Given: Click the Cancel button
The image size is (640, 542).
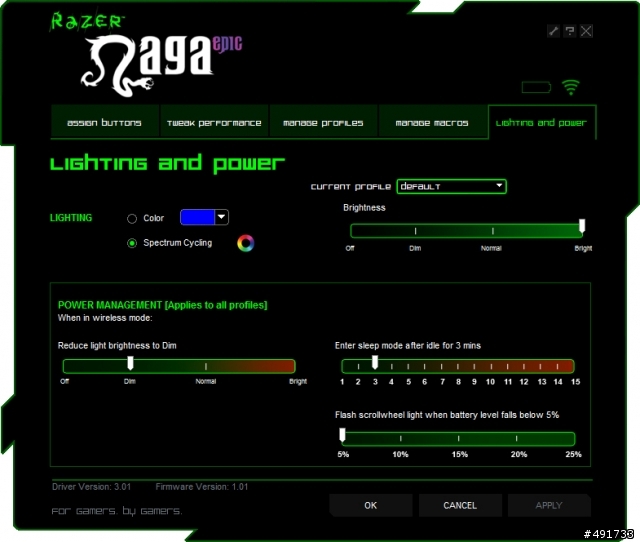Looking at the screenshot, I should tap(460, 505).
